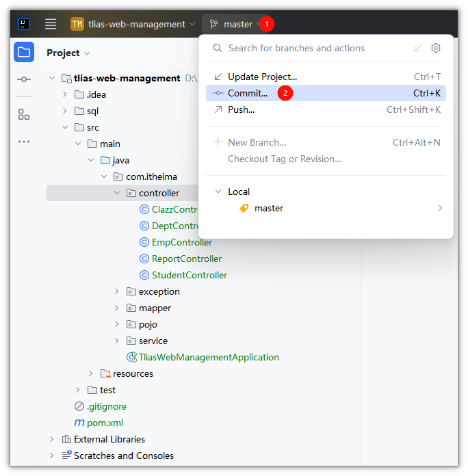Select the local master branch entry

click(x=326, y=208)
